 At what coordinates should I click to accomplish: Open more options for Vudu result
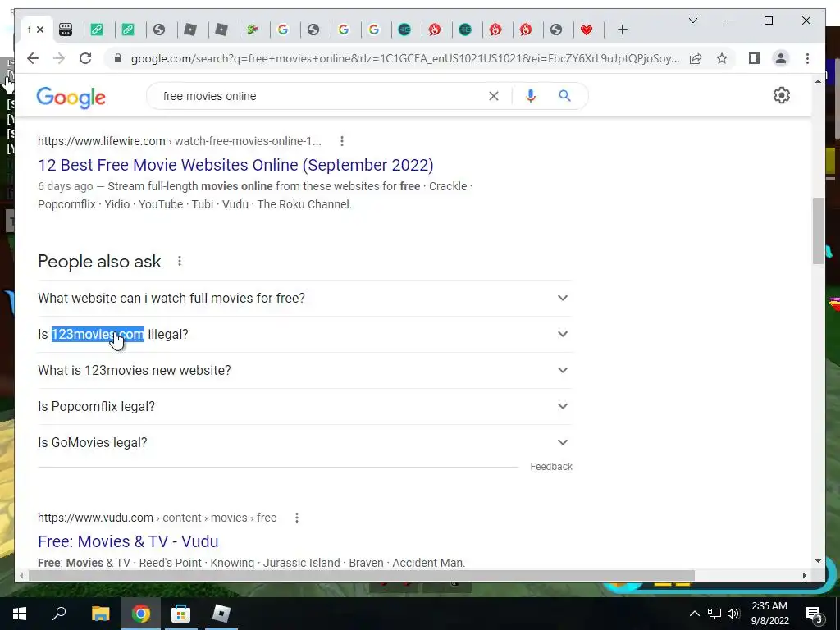(297, 518)
